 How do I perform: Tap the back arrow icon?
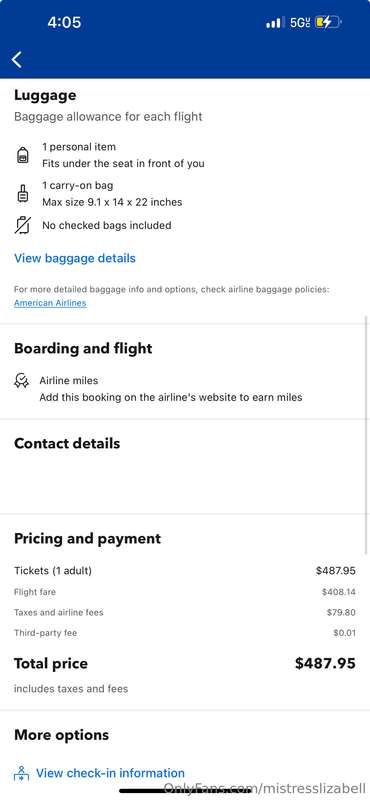tap(17, 59)
